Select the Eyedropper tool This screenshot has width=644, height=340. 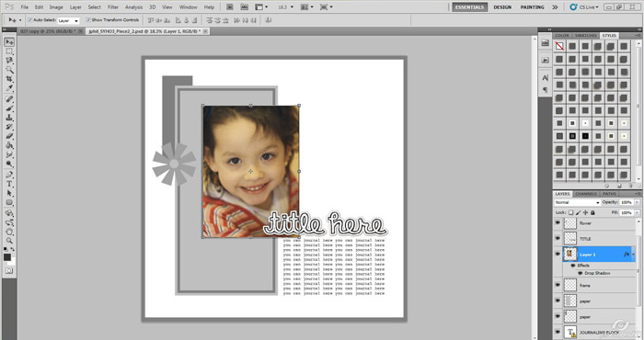[9, 88]
